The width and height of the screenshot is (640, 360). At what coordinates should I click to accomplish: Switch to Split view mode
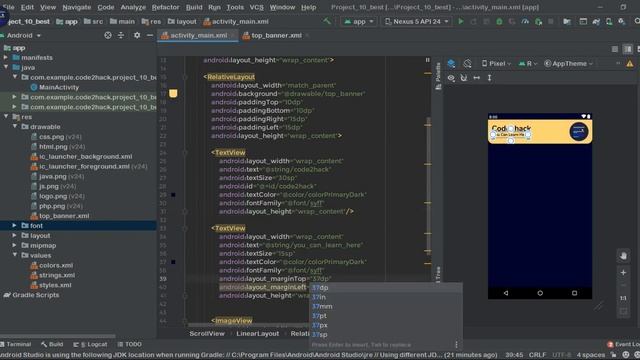tap(628, 49)
